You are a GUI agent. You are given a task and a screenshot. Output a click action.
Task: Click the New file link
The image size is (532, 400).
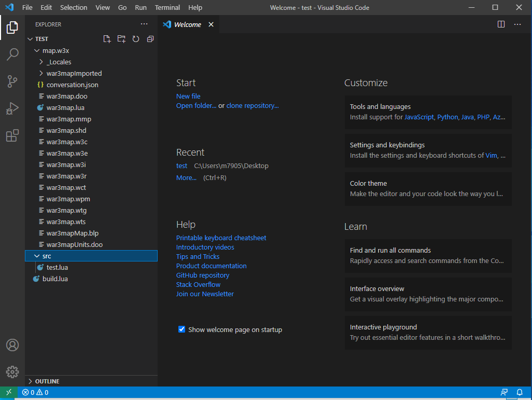pyautogui.click(x=188, y=96)
